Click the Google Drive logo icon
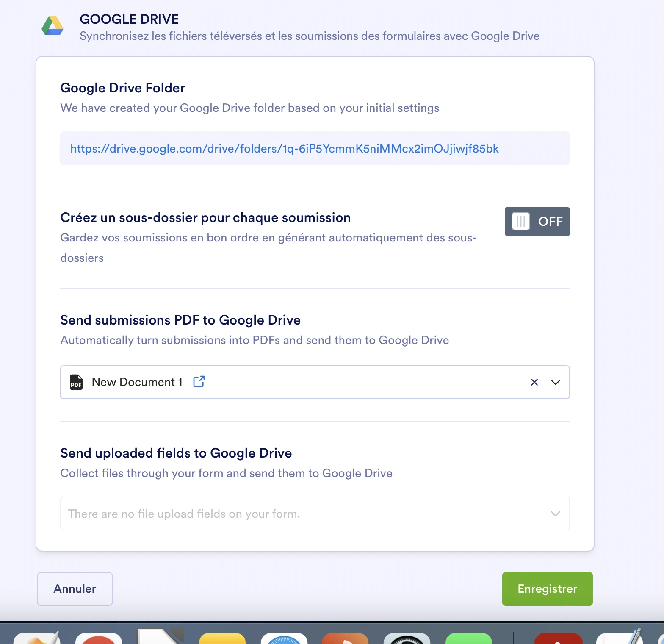664x644 pixels. pos(53,25)
